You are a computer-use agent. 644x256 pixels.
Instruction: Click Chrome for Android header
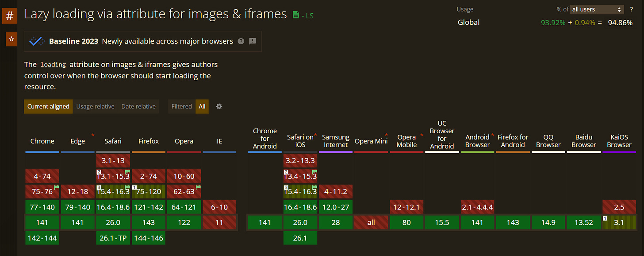point(265,138)
